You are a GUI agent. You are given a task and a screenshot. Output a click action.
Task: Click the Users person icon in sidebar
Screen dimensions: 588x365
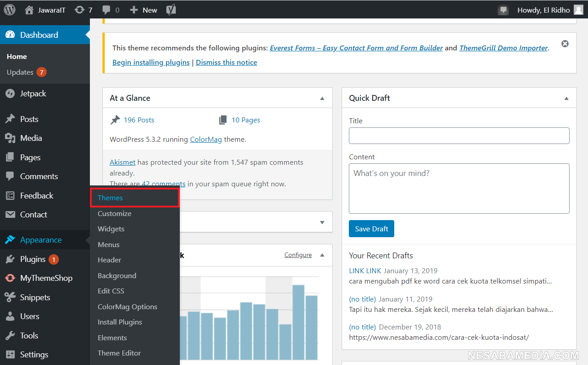pyautogui.click(x=10, y=316)
